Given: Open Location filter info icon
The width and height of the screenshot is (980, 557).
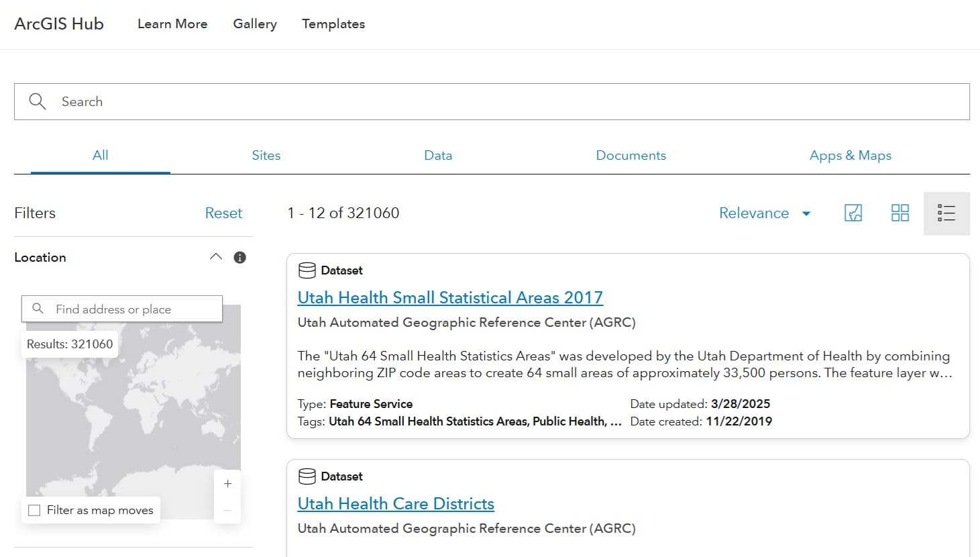Looking at the screenshot, I should (x=239, y=257).
